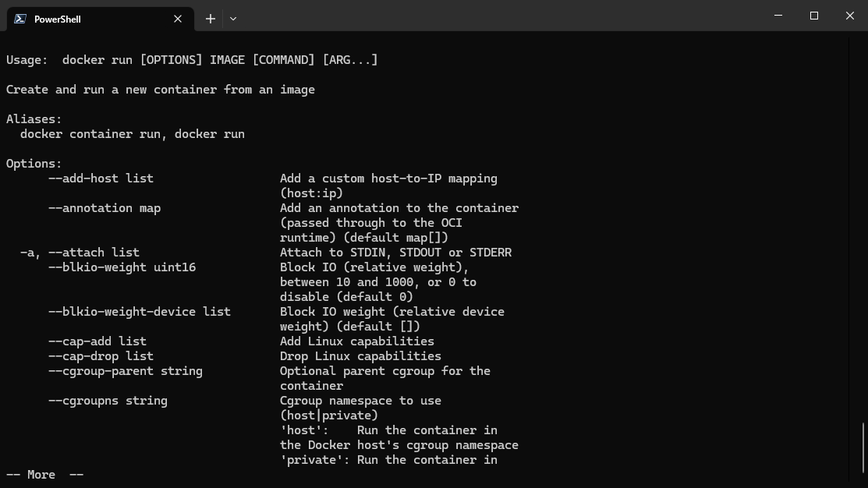Open a new tab with plus icon
Image resolution: width=868 pixels, height=488 pixels.
click(211, 19)
